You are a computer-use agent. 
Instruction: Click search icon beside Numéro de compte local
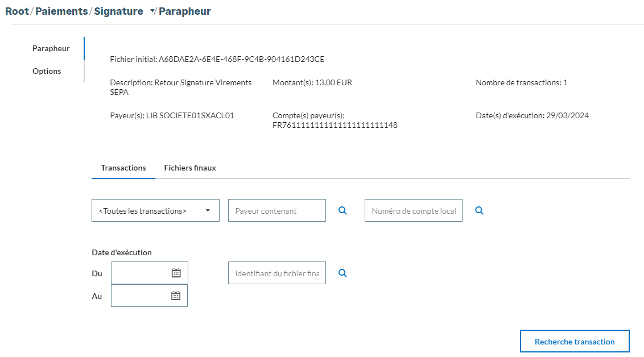point(479,210)
